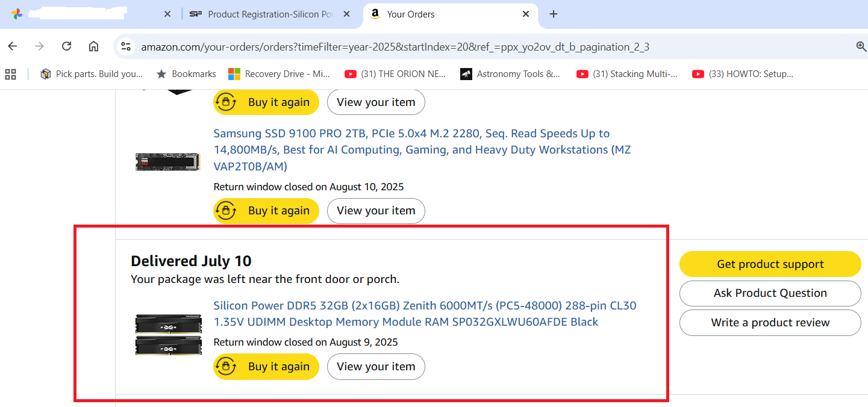The image size is (868, 407).
Task: Click Get product support button
Action: tap(770, 264)
